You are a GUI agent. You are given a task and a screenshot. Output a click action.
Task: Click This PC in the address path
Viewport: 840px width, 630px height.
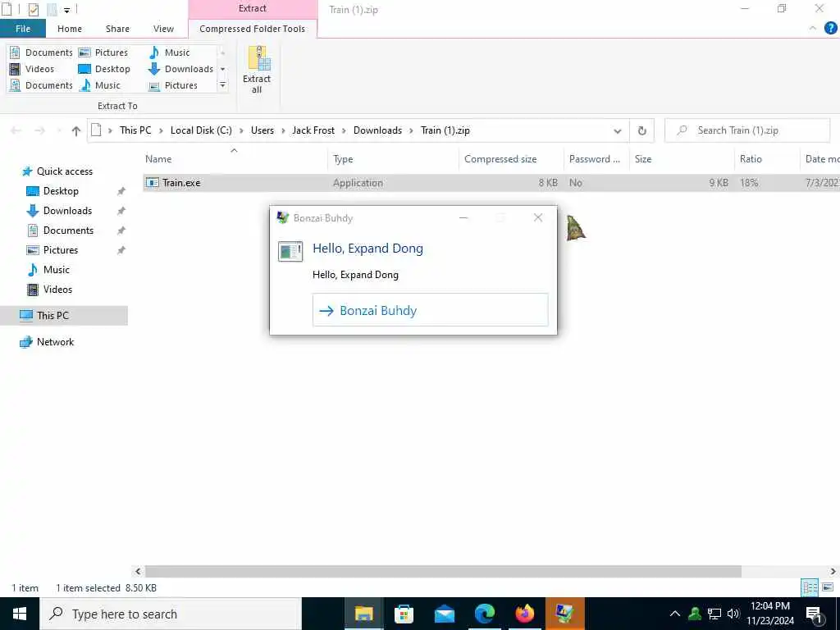(x=135, y=130)
